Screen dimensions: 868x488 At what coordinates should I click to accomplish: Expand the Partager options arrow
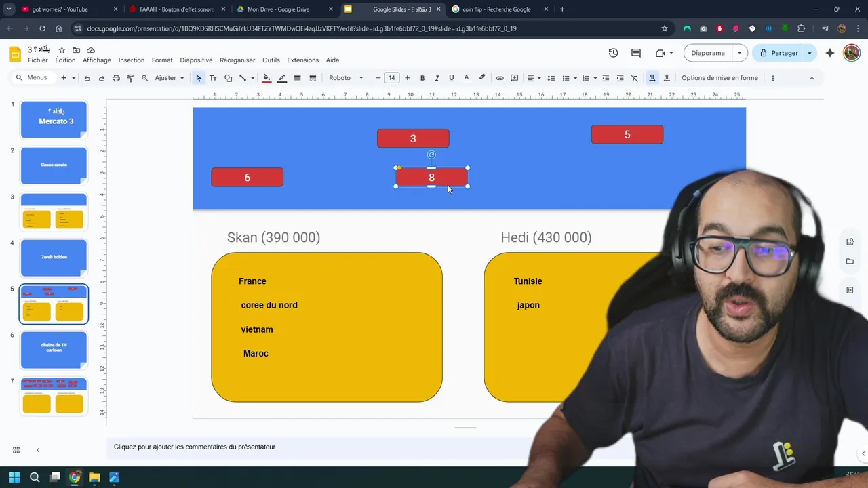[x=809, y=53]
